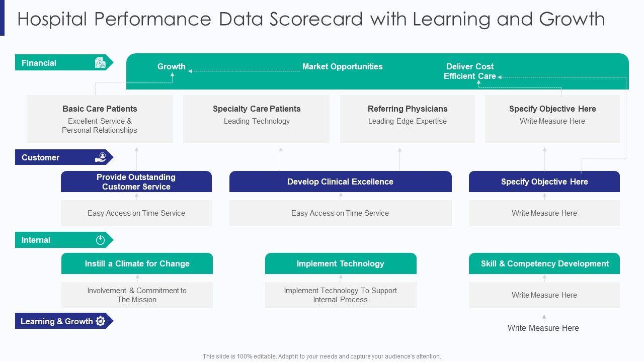Click the customer hand icon
644x362 pixels.
(x=101, y=157)
